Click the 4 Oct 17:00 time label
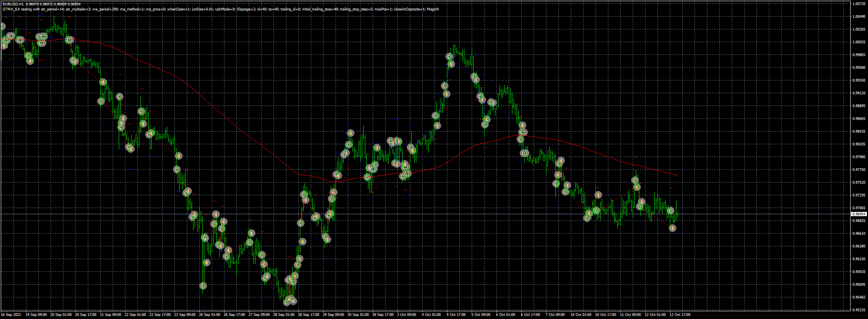The image size is (868, 319). 456,315
